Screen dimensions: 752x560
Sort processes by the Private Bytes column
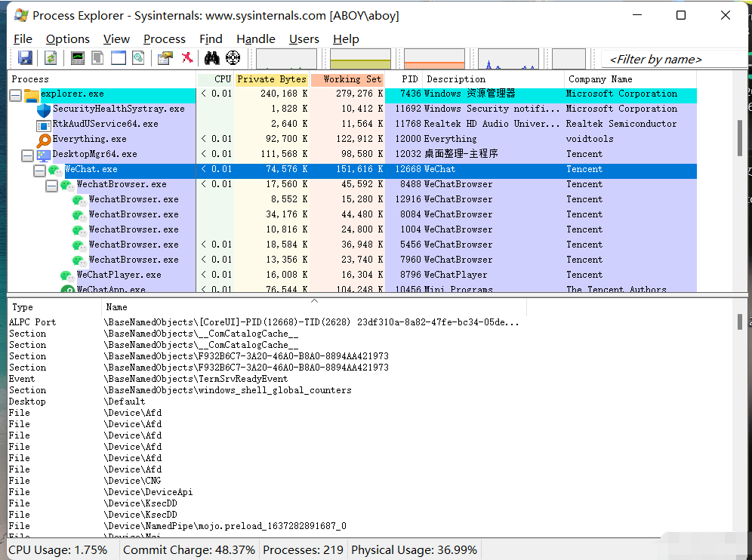pyautogui.click(x=272, y=78)
